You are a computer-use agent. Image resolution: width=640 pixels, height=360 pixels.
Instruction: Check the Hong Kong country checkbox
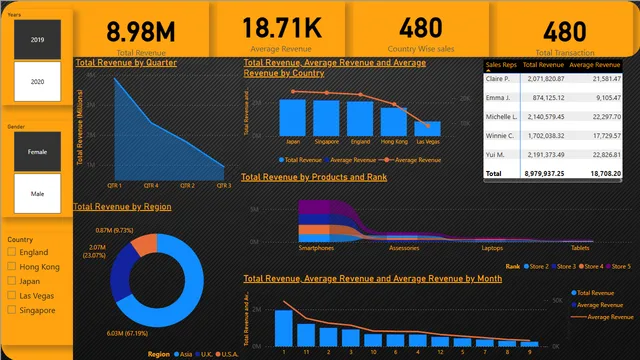tap(12, 266)
